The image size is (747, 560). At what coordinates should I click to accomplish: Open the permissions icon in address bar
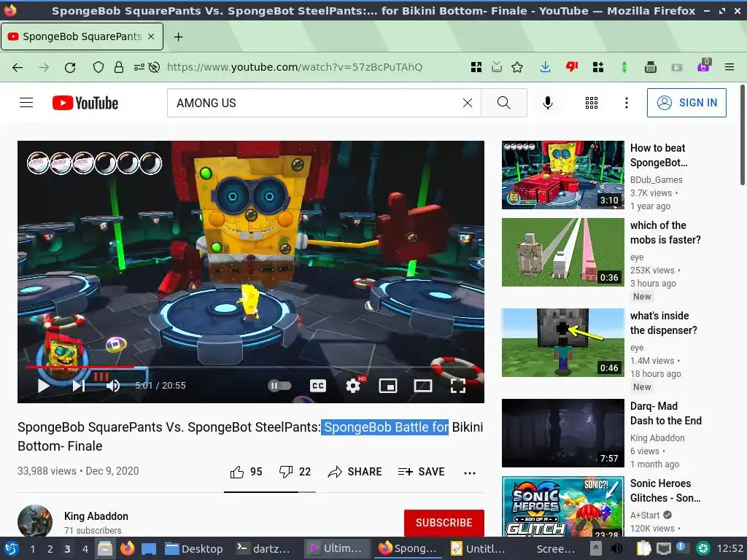tap(139, 67)
